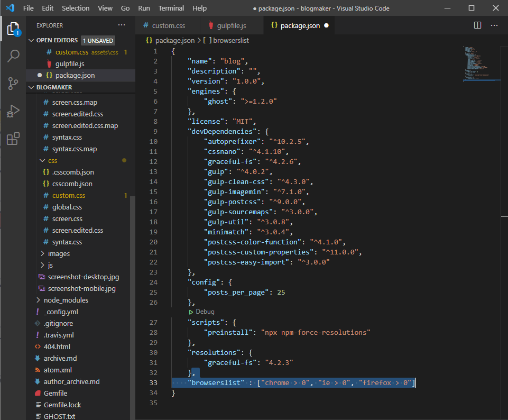The width and height of the screenshot is (508, 420).
Task: Click the Debug code lens link
Action: (205, 312)
